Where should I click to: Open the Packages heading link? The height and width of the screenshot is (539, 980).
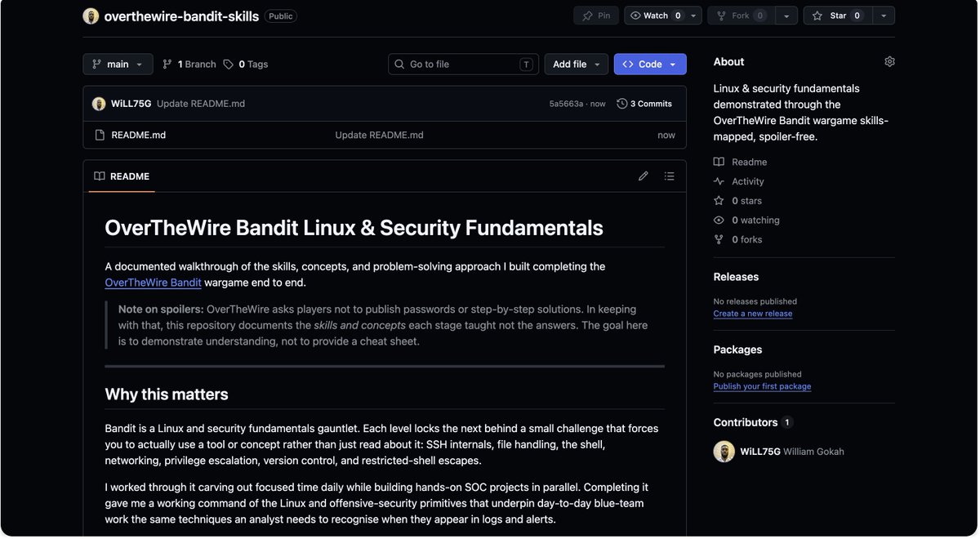(737, 350)
